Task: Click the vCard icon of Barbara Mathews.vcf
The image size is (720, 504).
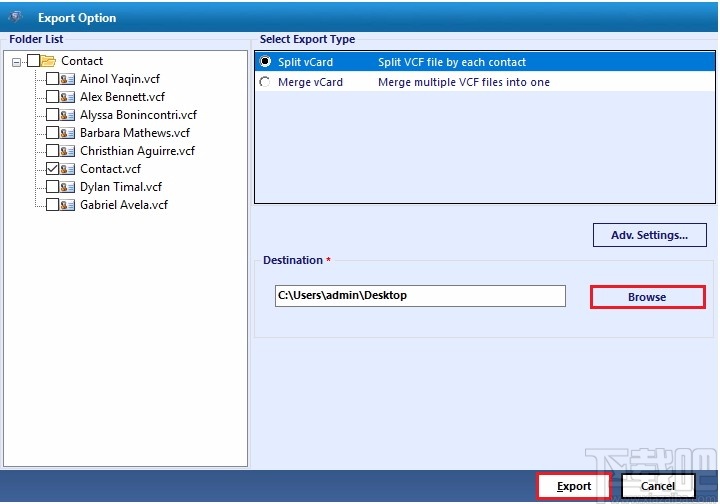Action: tap(67, 133)
